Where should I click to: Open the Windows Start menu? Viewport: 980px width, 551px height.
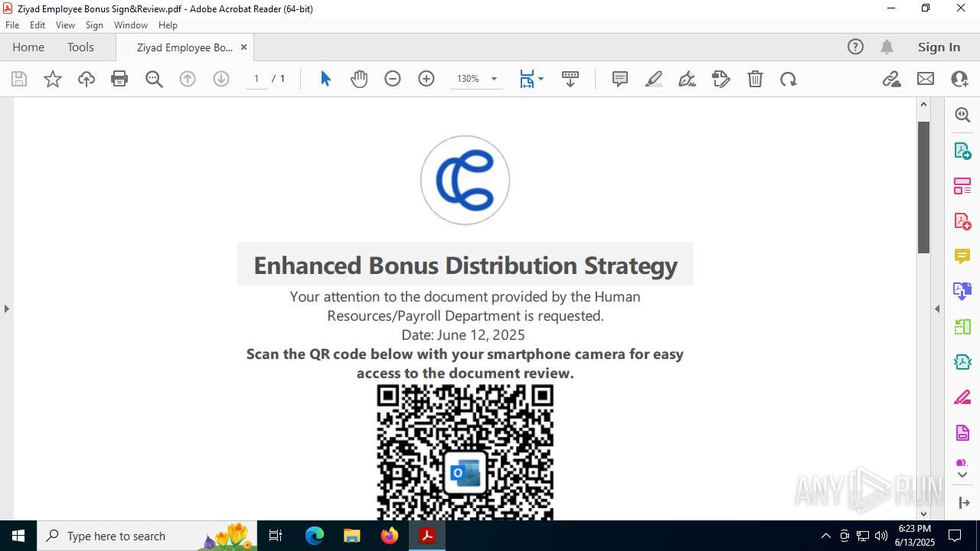18,536
